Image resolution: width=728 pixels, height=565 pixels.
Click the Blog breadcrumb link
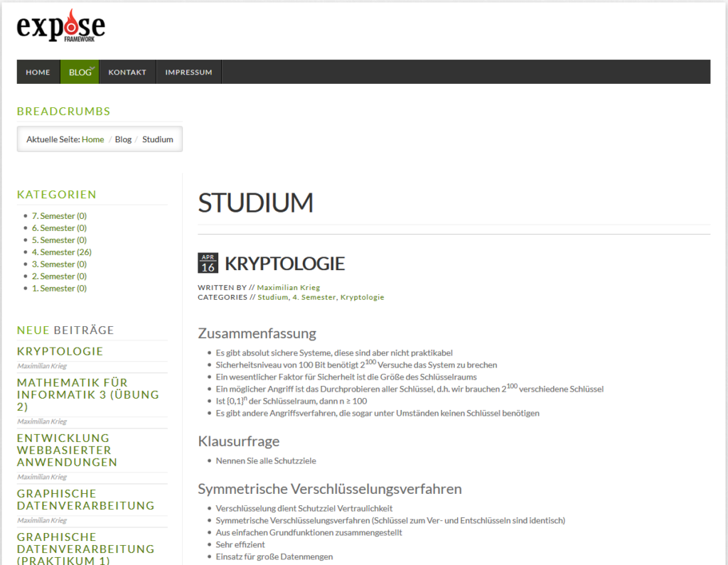click(123, 139)
